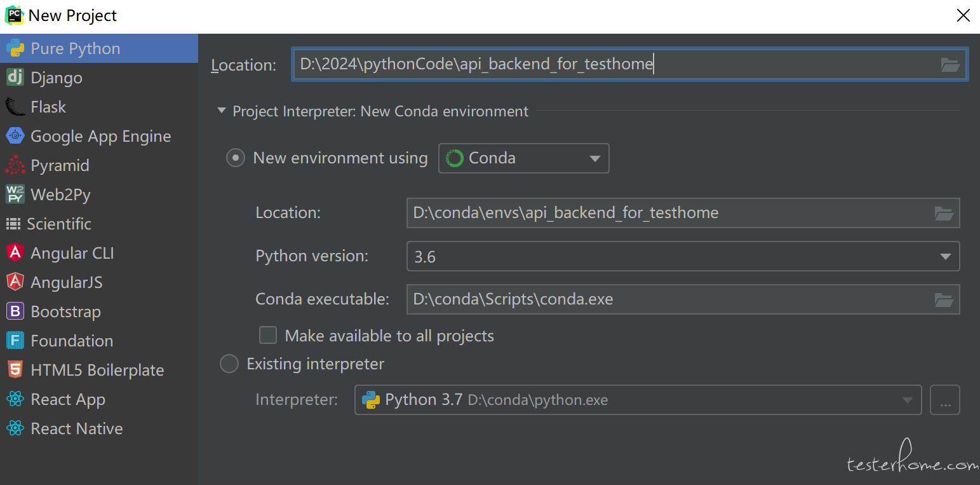
Task: Click the Conda green circle icon
Action: [455, 158]
